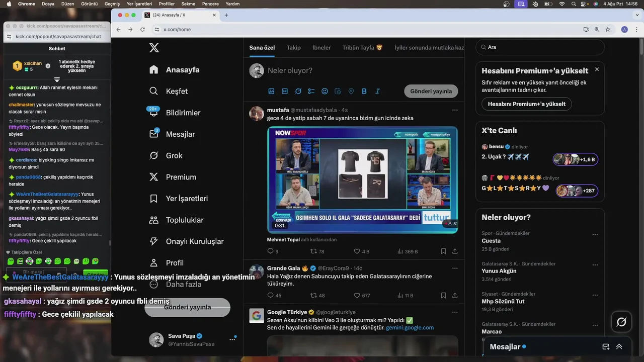Open options for Cuesta trend
The width and height of the screenshot is (644, 362).
(595, 234)
